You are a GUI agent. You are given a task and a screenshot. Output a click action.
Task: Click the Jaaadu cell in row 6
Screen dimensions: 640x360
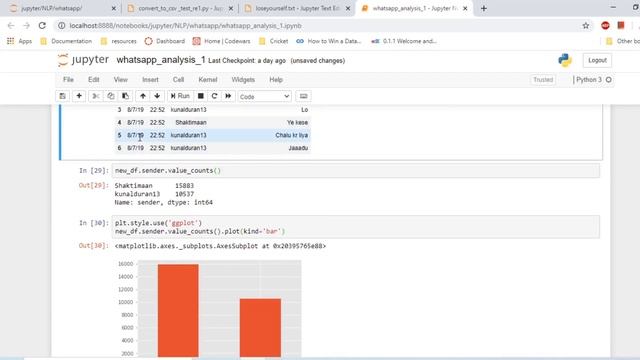click(x=298, y=148)
